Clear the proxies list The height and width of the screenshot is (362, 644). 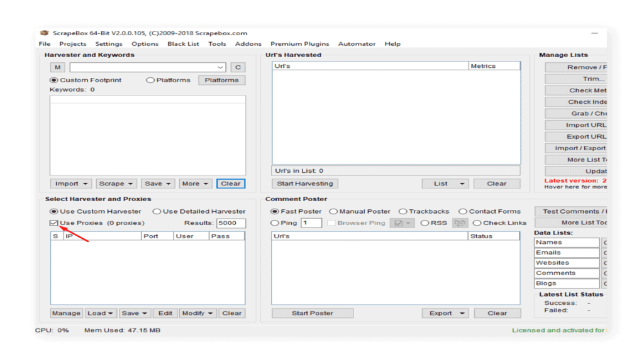click(x=232, y=313)
